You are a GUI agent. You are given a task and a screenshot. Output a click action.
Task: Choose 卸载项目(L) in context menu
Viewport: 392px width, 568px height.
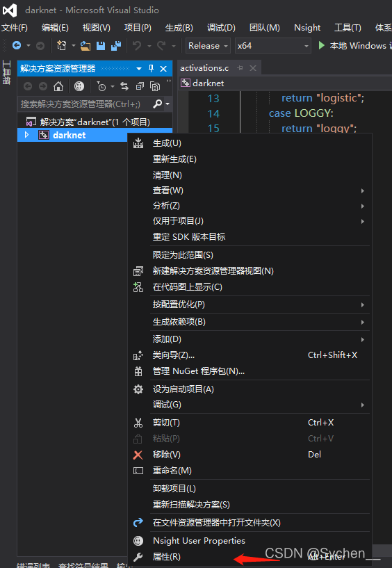click(250, 489)
